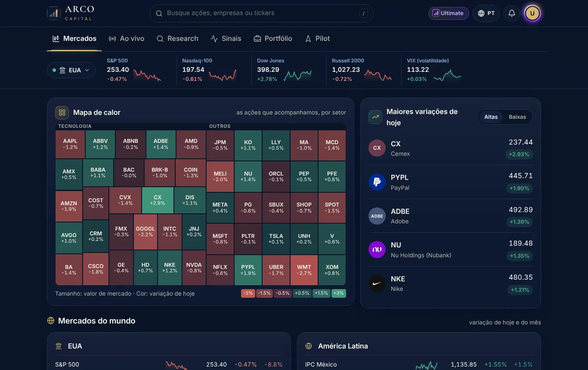The height and width of the screenshot is (370, 588).
Task: Show top gainers with Altas
Action: pyautogui.click(x=491, y=117)
